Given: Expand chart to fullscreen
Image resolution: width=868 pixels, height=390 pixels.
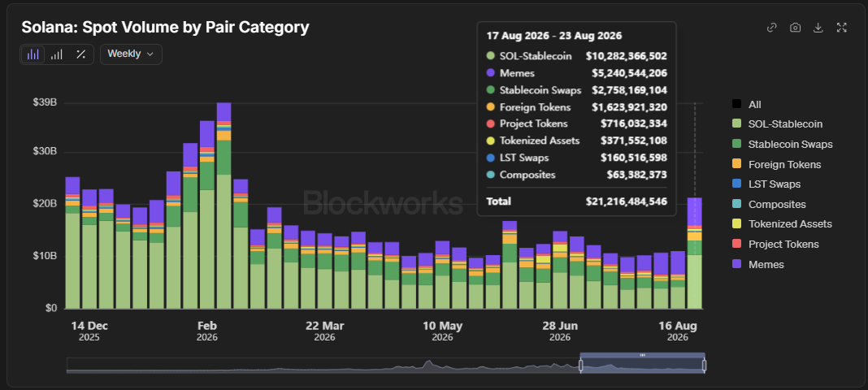Looking at the screenshot, I should tap(841, 28).
